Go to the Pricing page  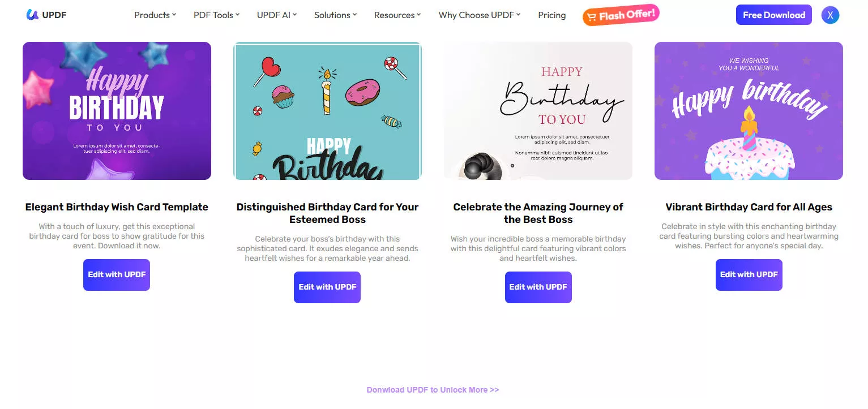coord(551,15)
